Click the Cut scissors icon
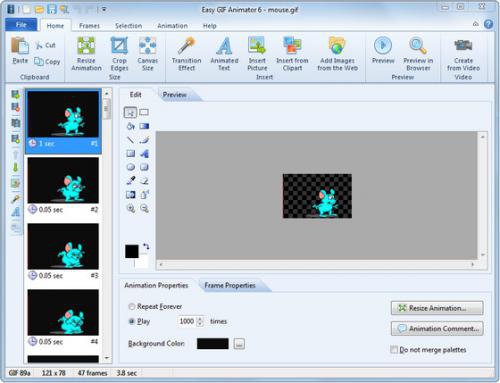This screenshot has width=500, height=383. 39,45
